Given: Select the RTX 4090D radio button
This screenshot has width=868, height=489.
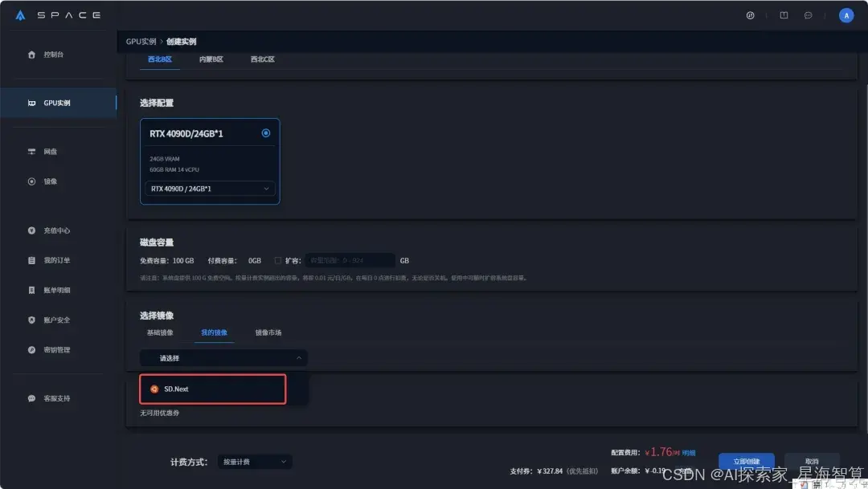Looking at the screenshot, I should point(266,133).
